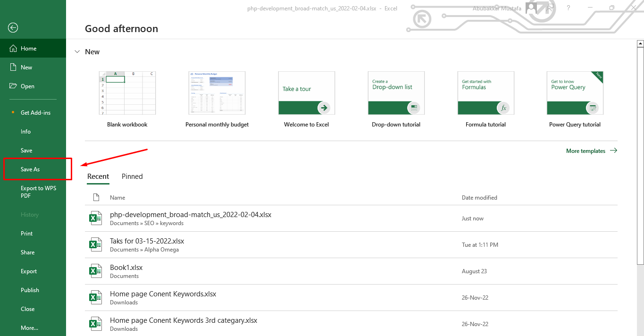Open the Taks for 03-15-2022.xlsx file
Image resolution: width=644 pixels, height=336 pixels.
[147, 241]
